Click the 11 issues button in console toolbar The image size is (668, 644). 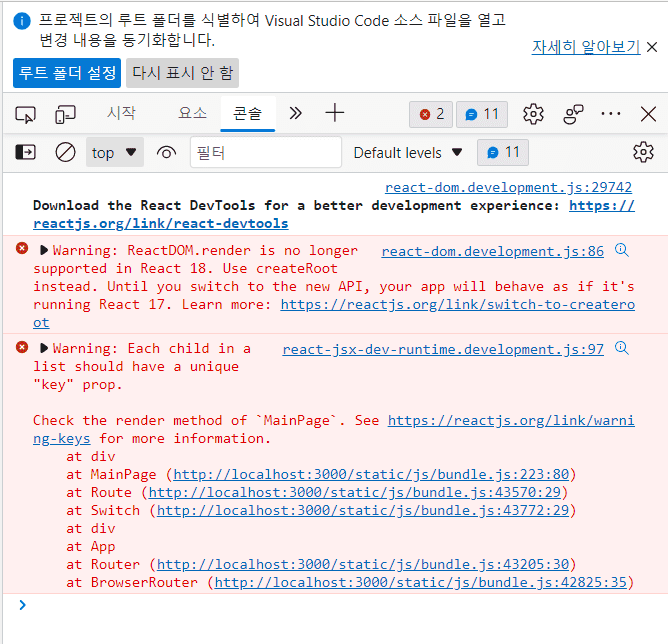coord(503,152)
